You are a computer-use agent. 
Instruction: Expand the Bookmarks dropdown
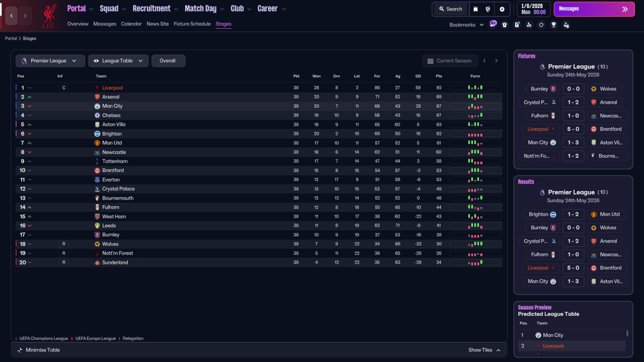466,25
